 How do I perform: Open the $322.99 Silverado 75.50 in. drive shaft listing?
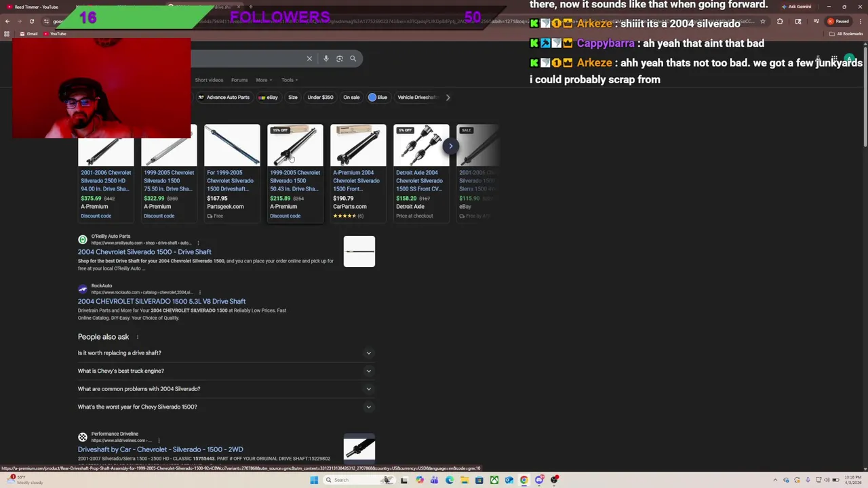point(169,180)
